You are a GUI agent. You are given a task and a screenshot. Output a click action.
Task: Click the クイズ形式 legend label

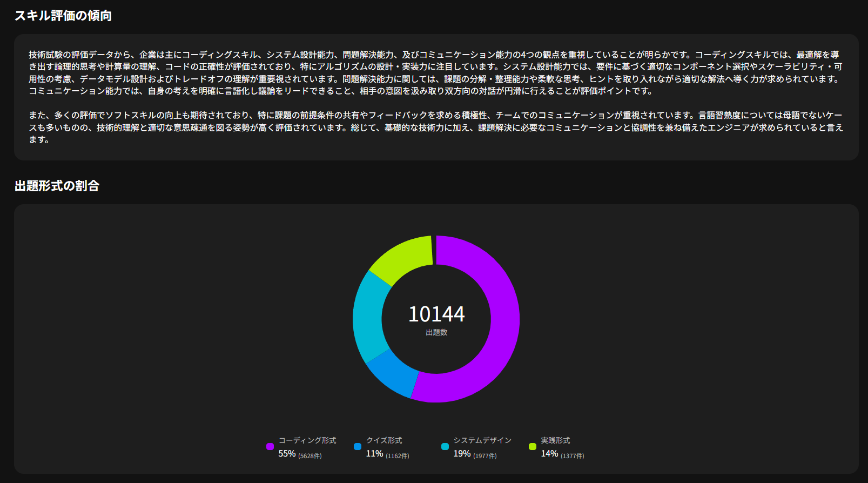[x=384, y=440]
